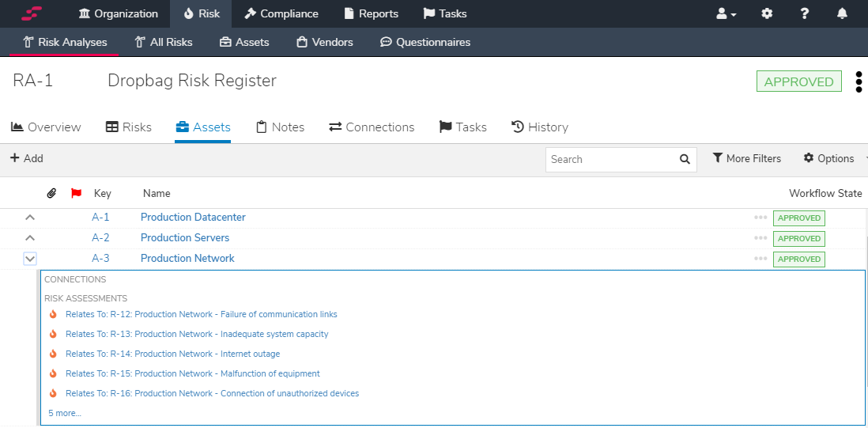Click the SimpleRisk logo icon
The height and width of the screenshot is (428, 868).
coord(32,13)
